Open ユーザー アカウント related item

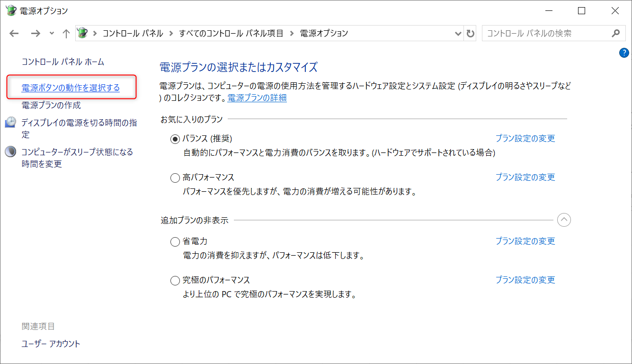pos(51,344)
